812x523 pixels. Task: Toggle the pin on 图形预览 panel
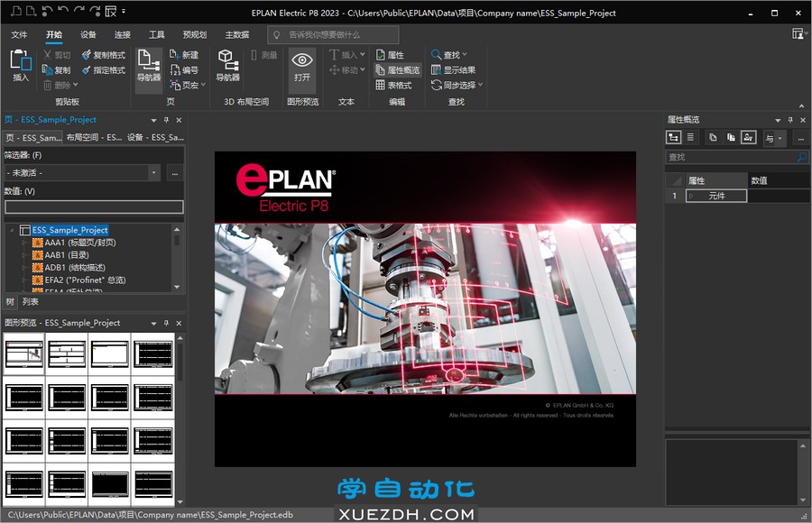click(x=166, y=323)
